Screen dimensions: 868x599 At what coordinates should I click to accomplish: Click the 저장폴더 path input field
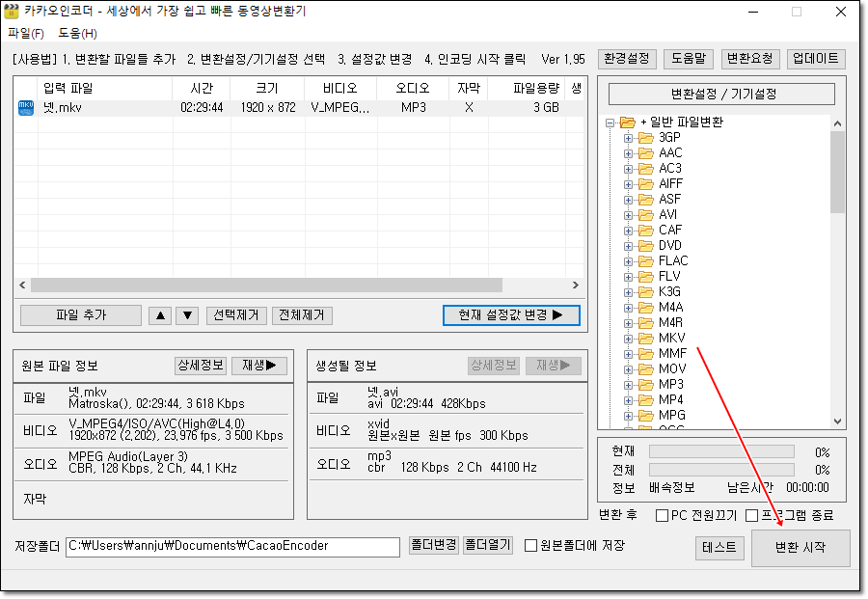click(232, 547)
